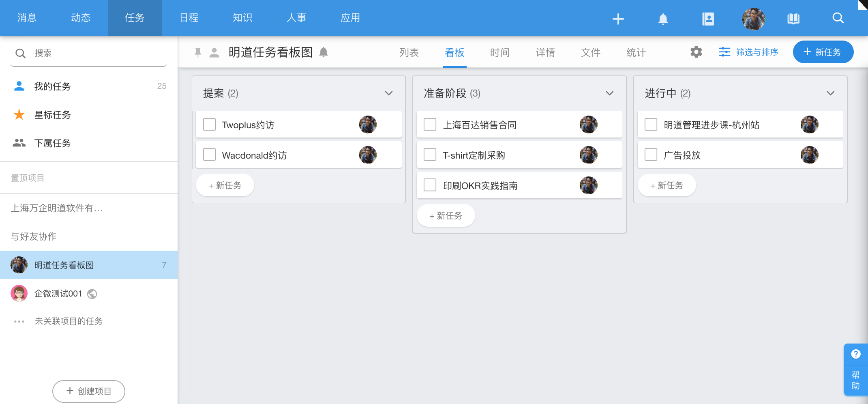Go to 动态 in top navigation
Screen dimensions: 868x404
[x=81, y=18]
